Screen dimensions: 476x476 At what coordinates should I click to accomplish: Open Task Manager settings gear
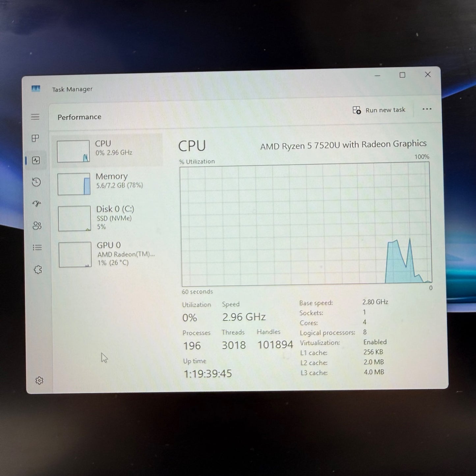click(x=39, y=380)
